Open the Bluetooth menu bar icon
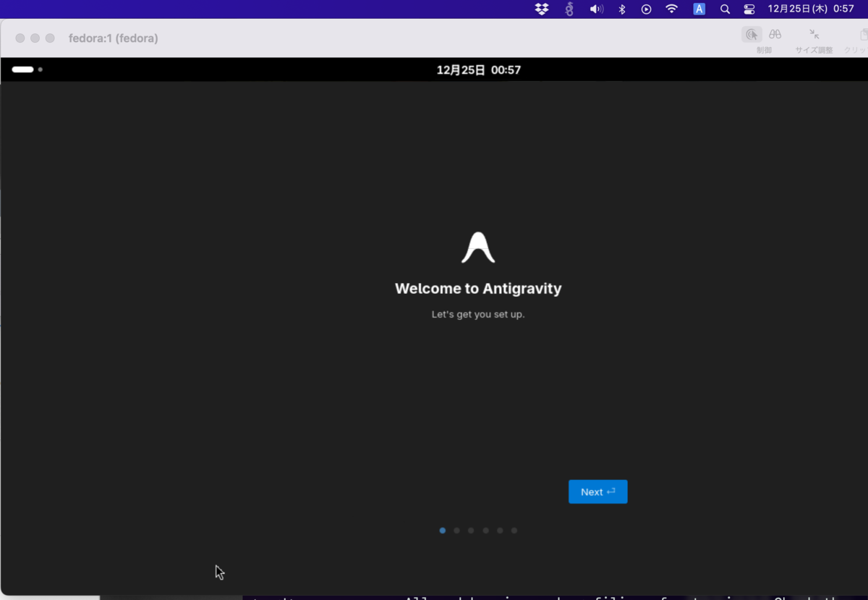The width and height of the screenshot is (868, 600). point(621,9)
